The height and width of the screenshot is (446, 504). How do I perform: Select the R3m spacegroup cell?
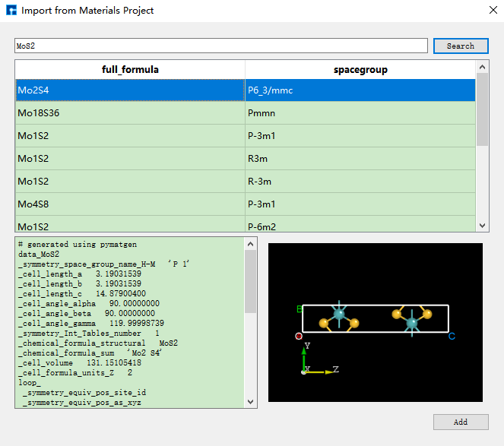click(360, 159)
